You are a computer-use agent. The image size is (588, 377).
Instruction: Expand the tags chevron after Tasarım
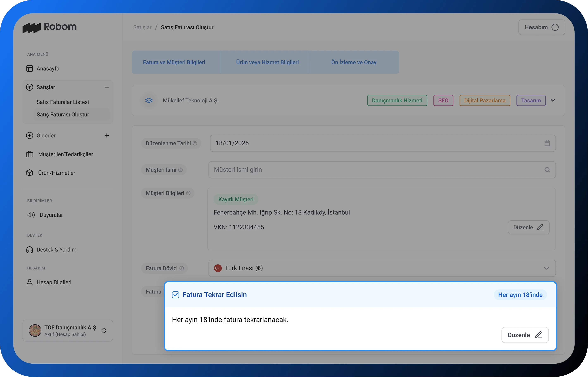tap(553, 100)
